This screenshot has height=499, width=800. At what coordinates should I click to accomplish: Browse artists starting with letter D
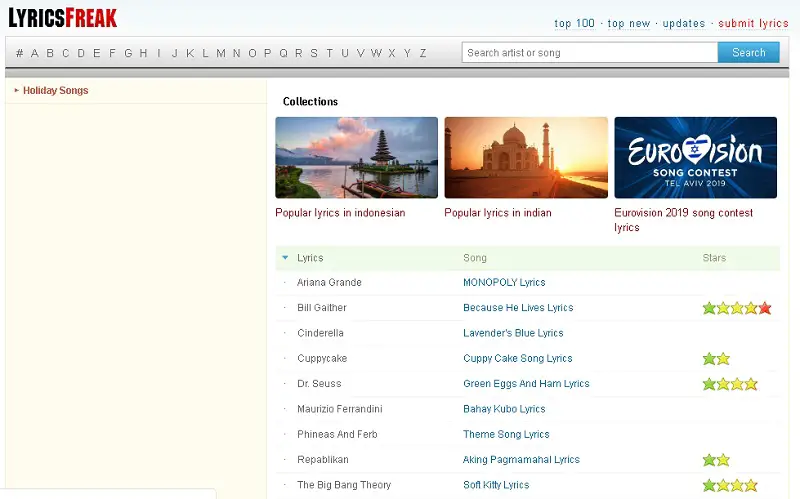[81, 53]
